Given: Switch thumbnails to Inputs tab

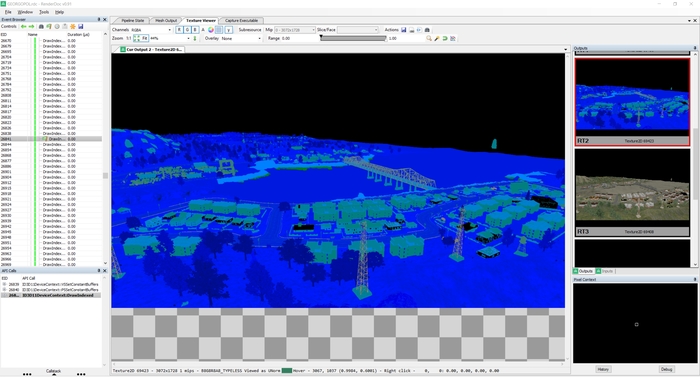Looking at the screenshot, I should pos(604,271).
